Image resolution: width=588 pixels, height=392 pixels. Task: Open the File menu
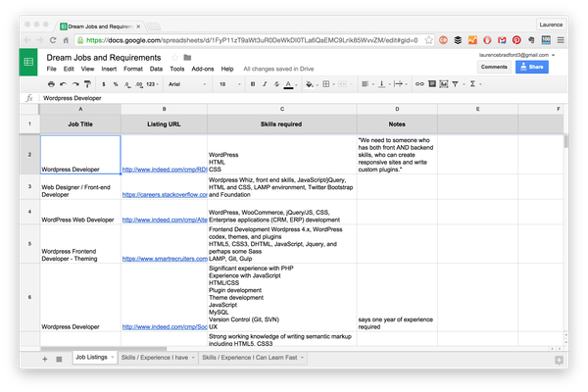click(51, 69)
